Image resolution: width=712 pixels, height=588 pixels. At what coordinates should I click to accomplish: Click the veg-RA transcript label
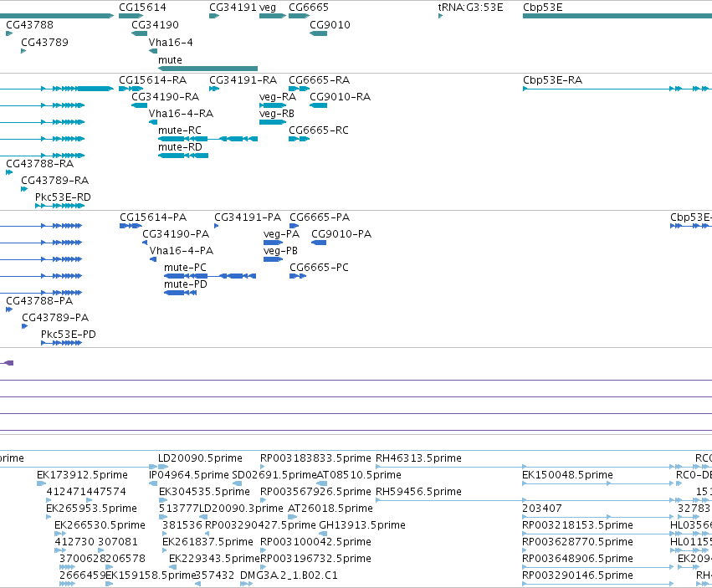278,97
